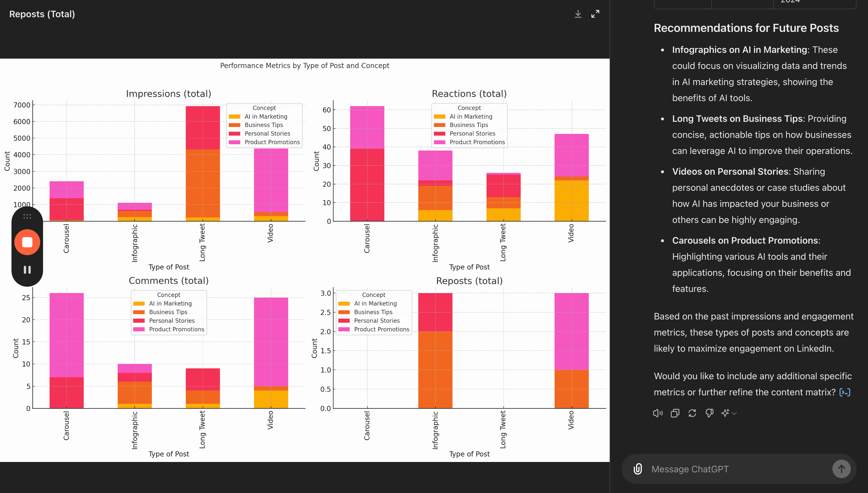Image resolution: width=868 pixels, height=493 pixels.
Task: Attach a file to the message
Action: (x=638, y=469)
